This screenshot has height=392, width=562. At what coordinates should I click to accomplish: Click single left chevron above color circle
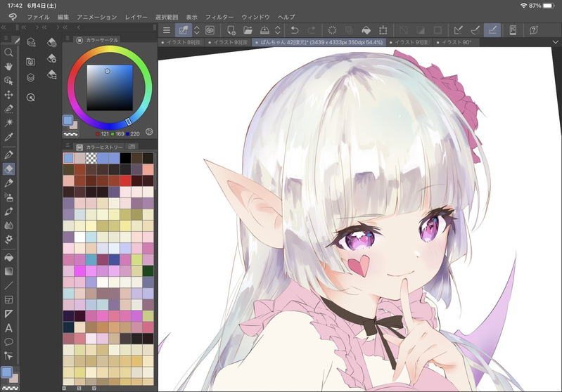78,27
